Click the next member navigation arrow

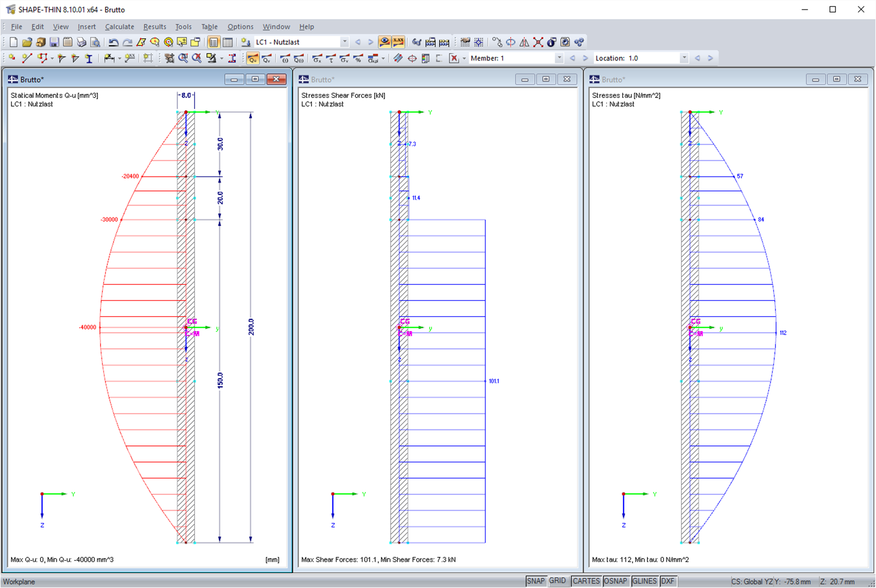[x=586, y=58]
